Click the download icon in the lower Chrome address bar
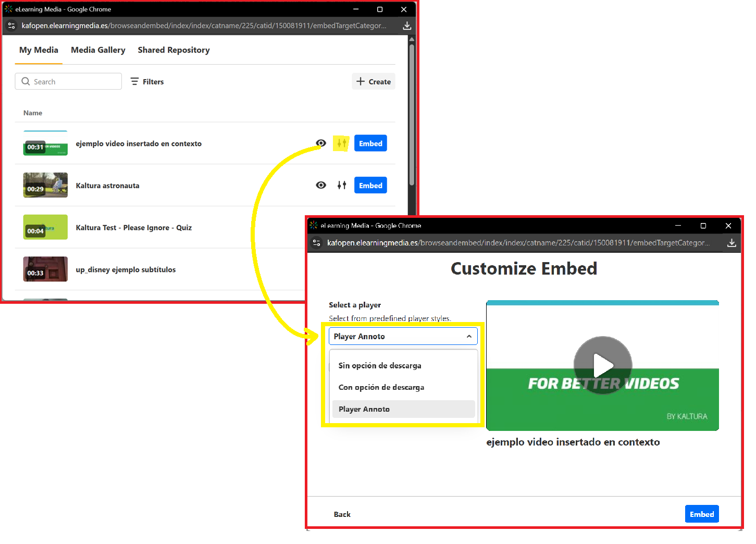 coord(732,243)
